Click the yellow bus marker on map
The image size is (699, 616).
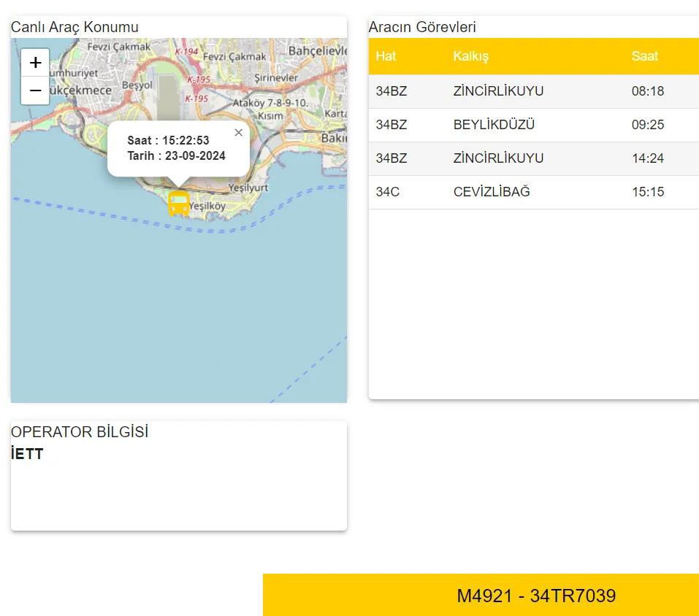point(178,204)
